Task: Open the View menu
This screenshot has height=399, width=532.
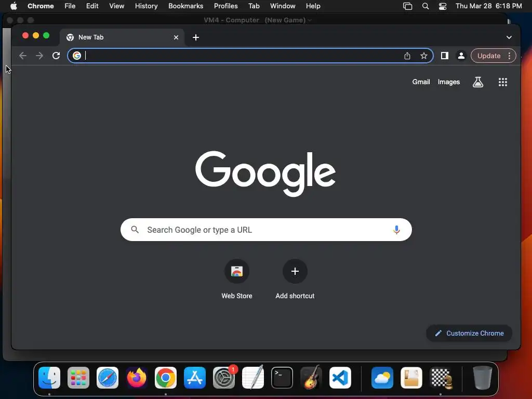Action: 117,6
